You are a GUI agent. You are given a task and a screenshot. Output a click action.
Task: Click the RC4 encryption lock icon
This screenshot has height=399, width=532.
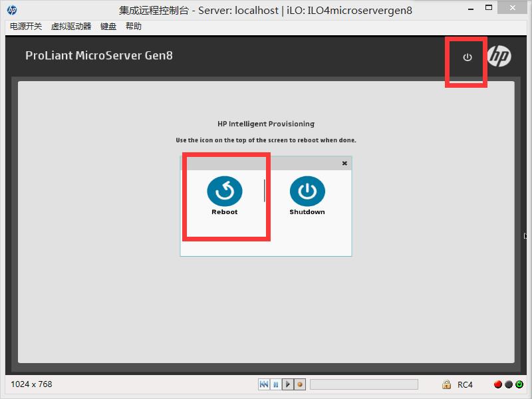pyautogui.click(x=447, y=384)
